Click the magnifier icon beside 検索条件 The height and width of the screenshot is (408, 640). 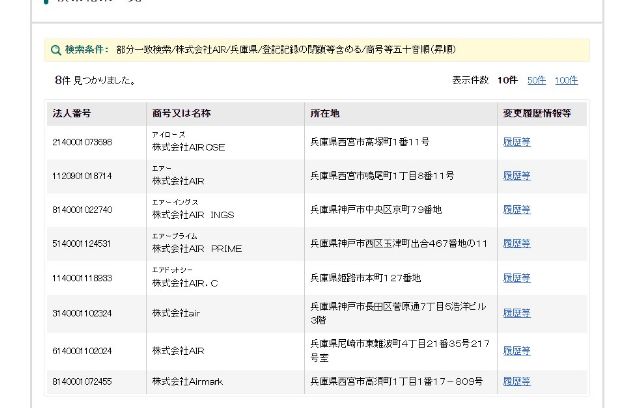(x=56, y=50)
